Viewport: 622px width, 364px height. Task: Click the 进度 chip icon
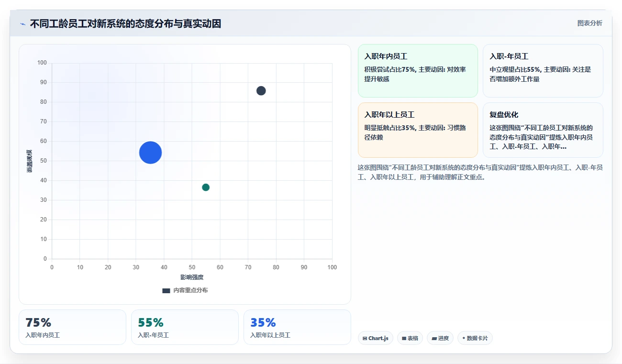tap(434, 338)
